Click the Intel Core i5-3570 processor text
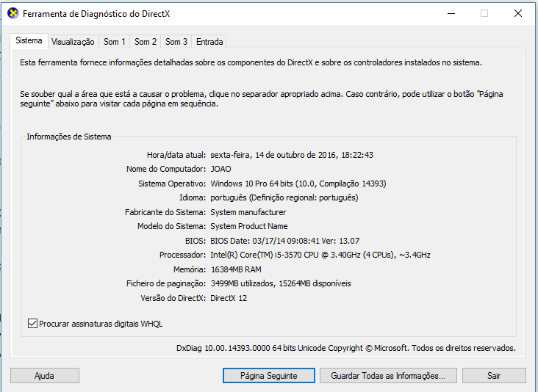The height and width of the screenshot is (392, 538). point(320,255)
